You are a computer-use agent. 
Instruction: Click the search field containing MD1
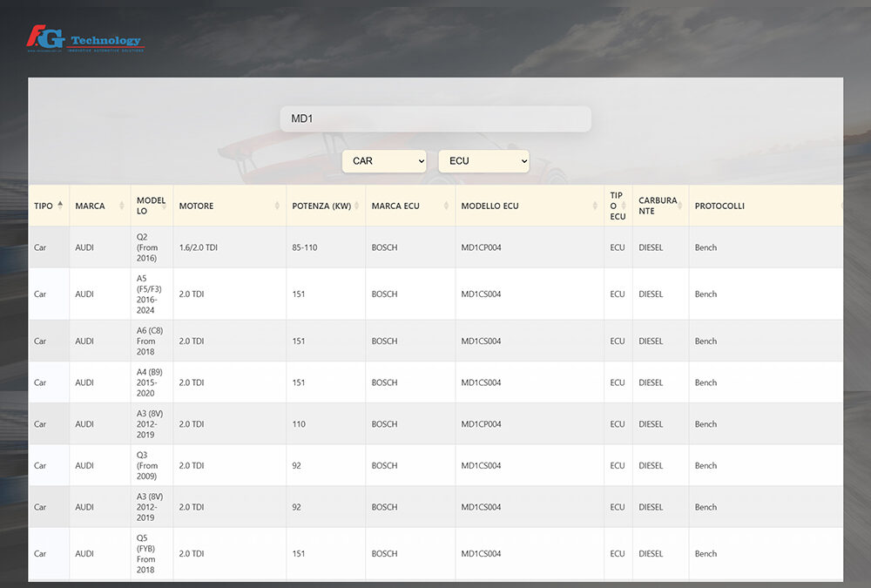tap(435, 118)
